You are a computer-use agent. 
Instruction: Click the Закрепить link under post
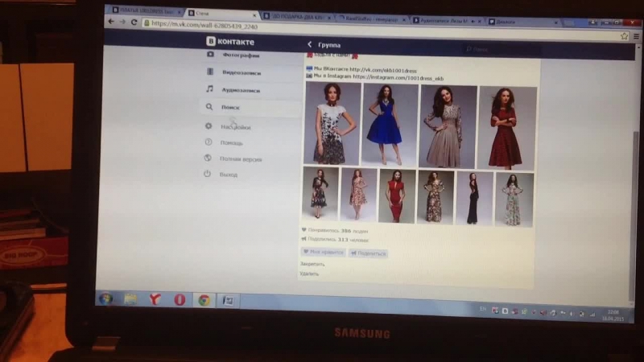coord(312,264)
